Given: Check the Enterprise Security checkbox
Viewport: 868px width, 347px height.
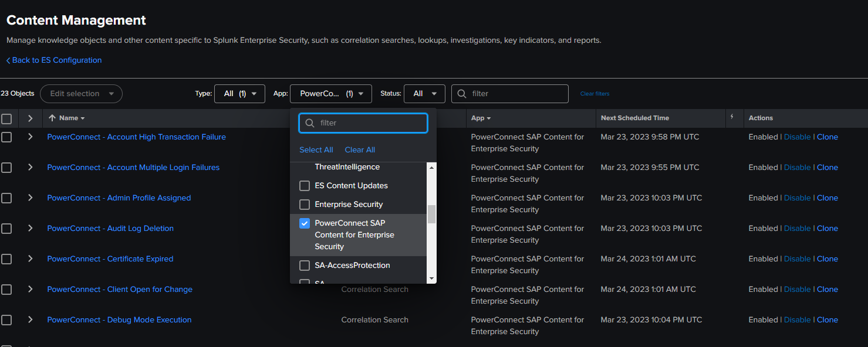Looking at the screenshot, I should [x=304, y=204].
